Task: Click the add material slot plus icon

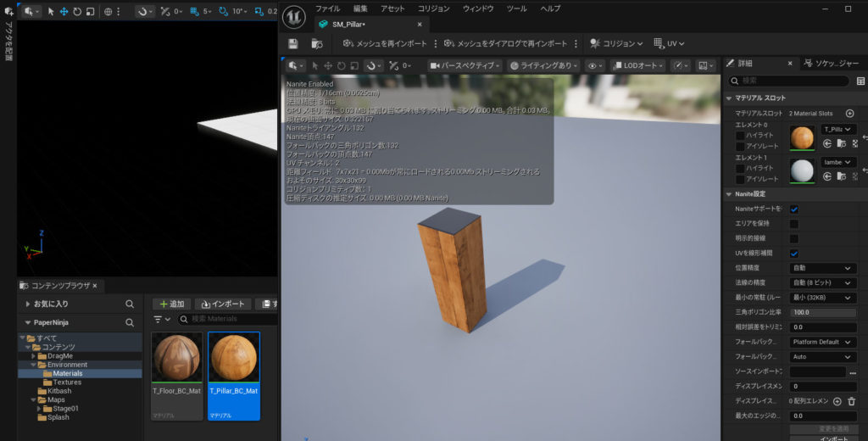Action: (x=849, y=113)
